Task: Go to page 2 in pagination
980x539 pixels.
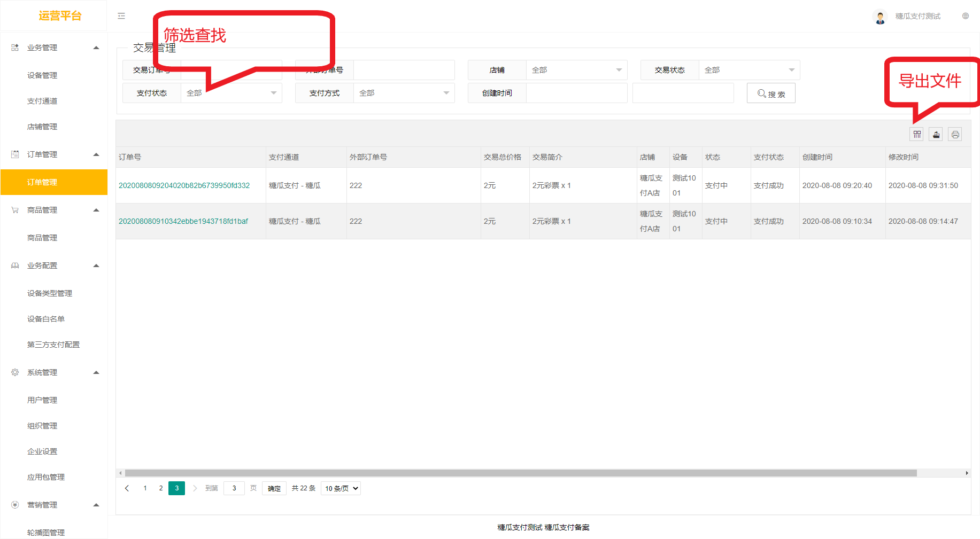Action: point(160,488)
